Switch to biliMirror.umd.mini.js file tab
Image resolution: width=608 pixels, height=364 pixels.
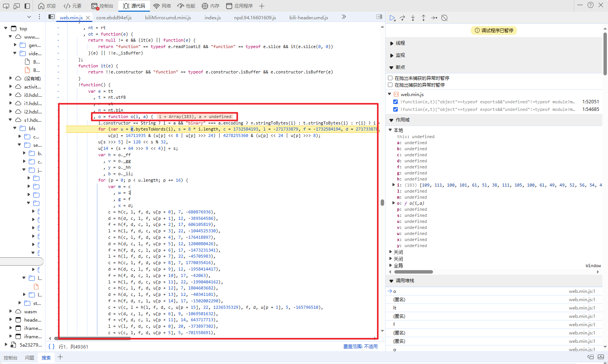168,17
